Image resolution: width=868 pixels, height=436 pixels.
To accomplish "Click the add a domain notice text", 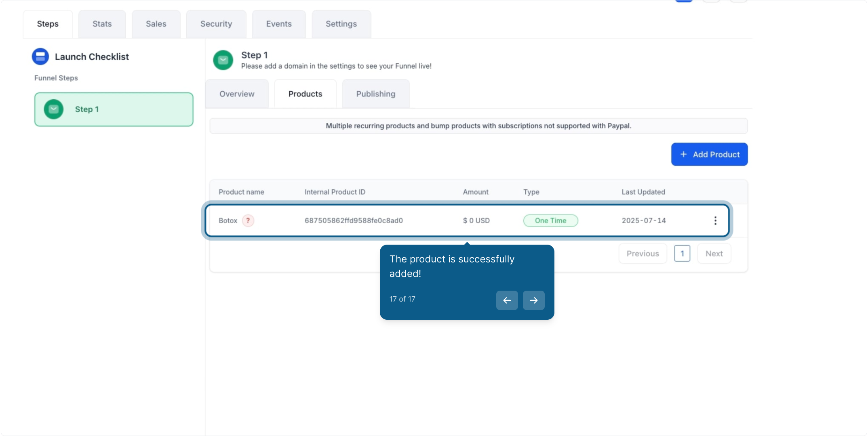I will click(336, 66).
